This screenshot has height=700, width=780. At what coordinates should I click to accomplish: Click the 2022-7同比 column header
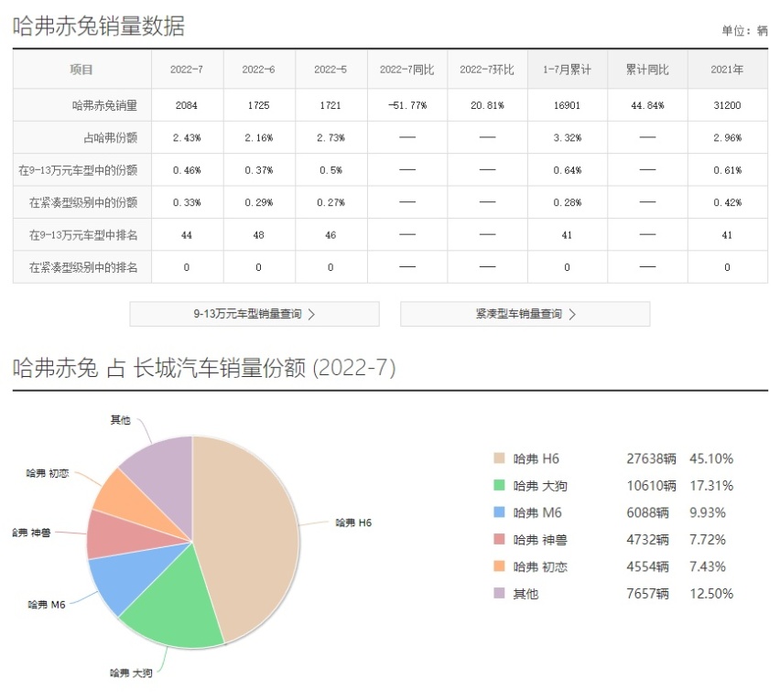(407, 70)
